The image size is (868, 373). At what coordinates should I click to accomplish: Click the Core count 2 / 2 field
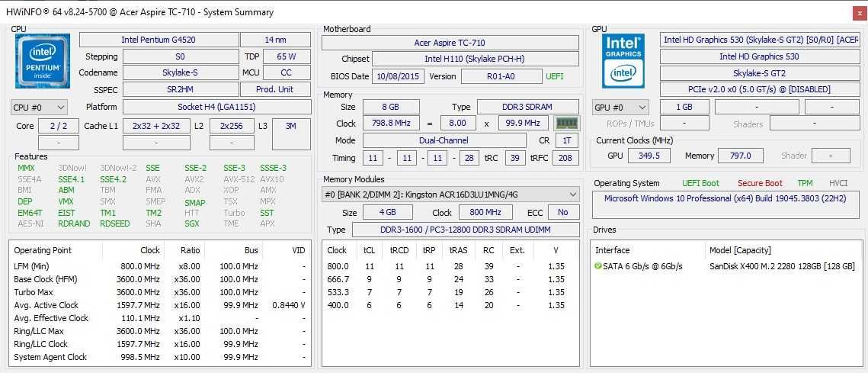point(58,126)
